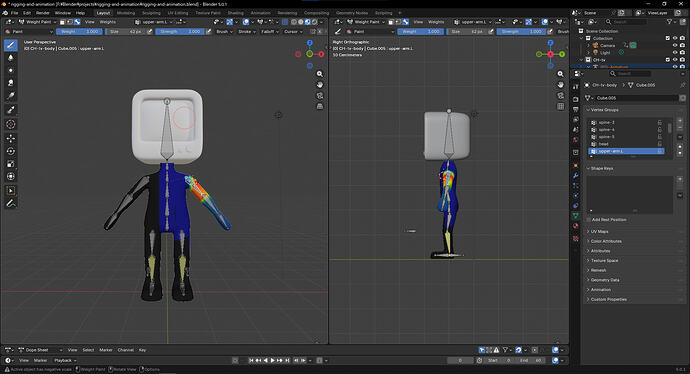The height and width of the screenshot is (374, 690).
Task: Open the Stroke dropdown
Action: point(246,32)
